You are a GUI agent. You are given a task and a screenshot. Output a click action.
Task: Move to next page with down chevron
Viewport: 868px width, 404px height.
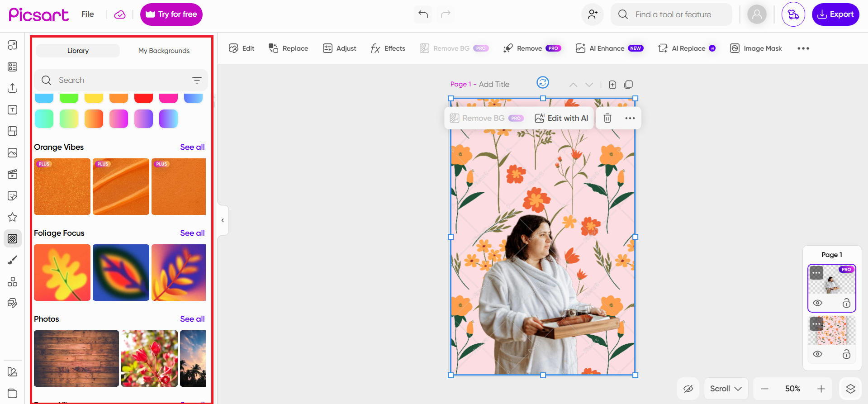click(x=589, y=85)
